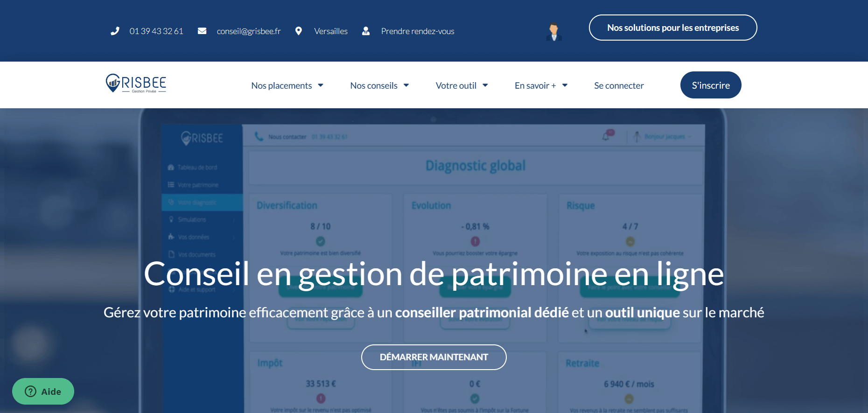Open the Versailles location link
Image resolution: width=868 pixels, height=413 pixels.
click(331, 31)
